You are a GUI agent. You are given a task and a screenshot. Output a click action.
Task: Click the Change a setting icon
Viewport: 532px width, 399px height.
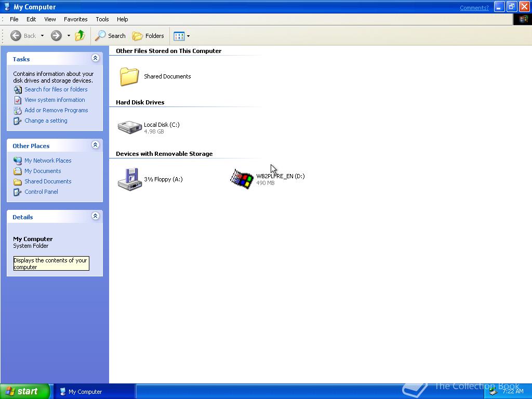click(x=18, y=121)
